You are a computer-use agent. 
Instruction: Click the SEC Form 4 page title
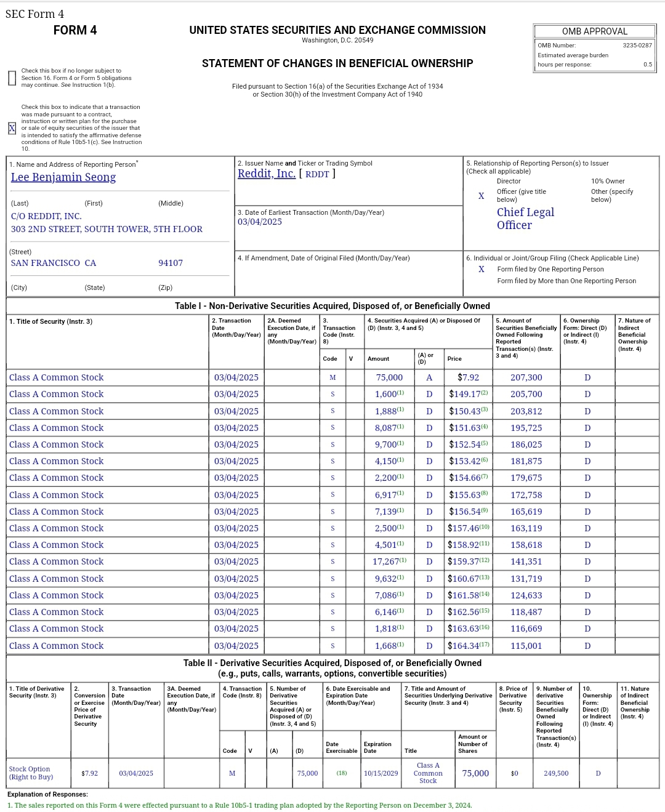click(x=34, y=14)
